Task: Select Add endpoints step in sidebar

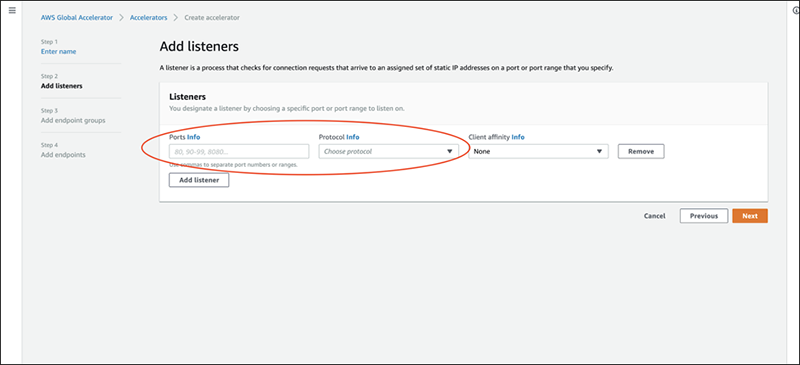Action: 63,155
